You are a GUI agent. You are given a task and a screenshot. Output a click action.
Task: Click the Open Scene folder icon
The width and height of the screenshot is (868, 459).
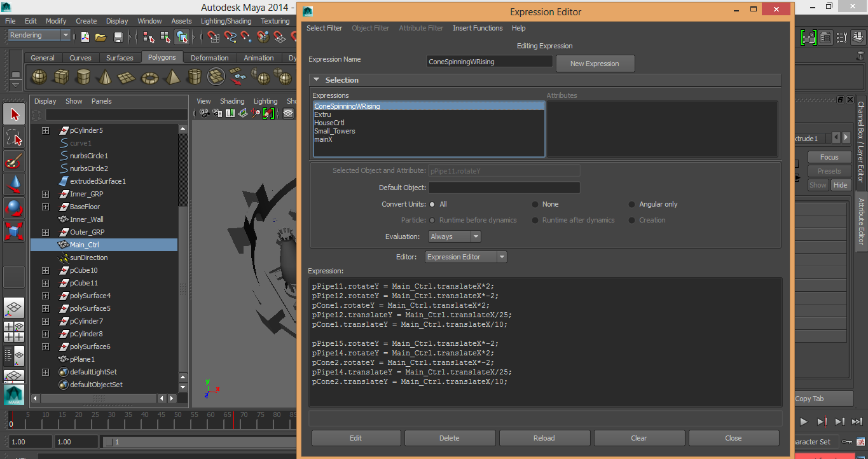click(100, 36)
